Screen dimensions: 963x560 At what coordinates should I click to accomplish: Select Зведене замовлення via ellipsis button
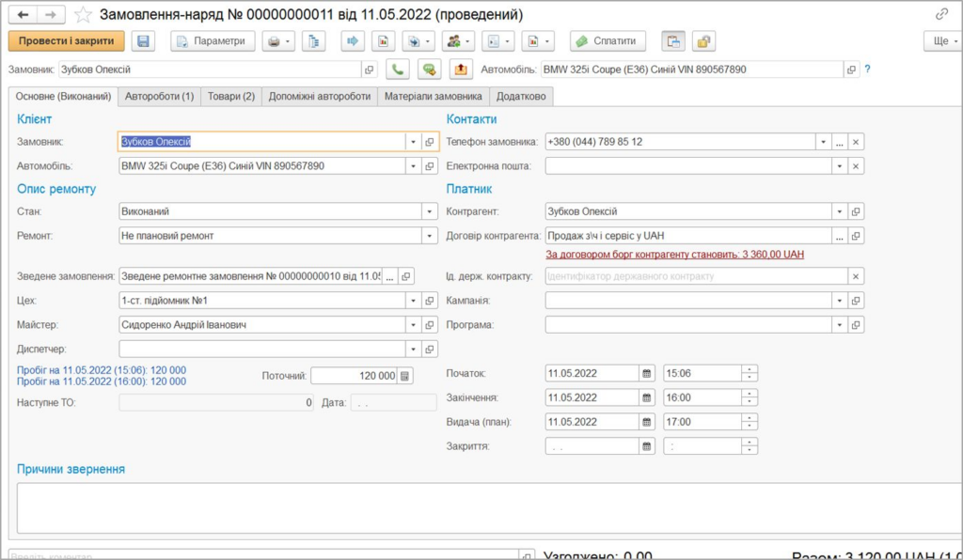(389, 276)
